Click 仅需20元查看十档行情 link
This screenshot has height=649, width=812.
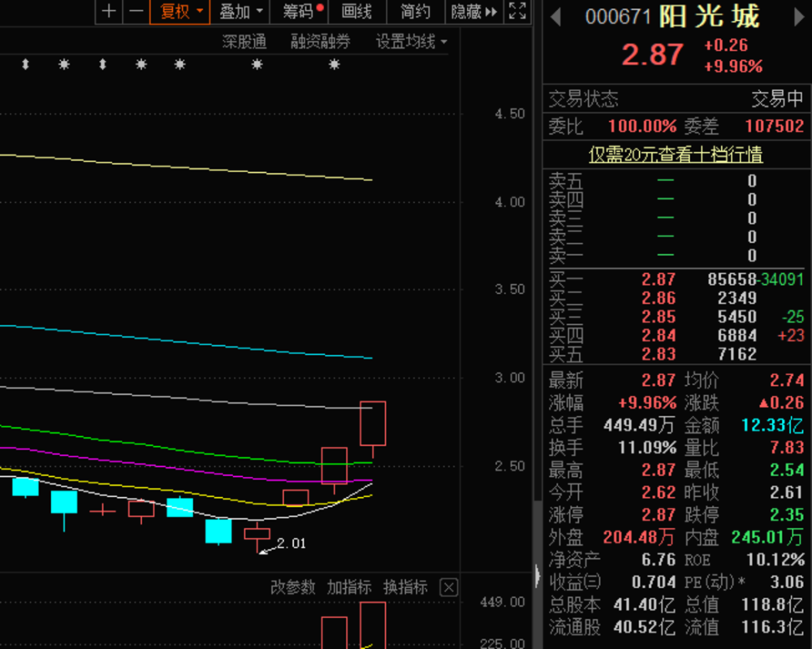676,154
